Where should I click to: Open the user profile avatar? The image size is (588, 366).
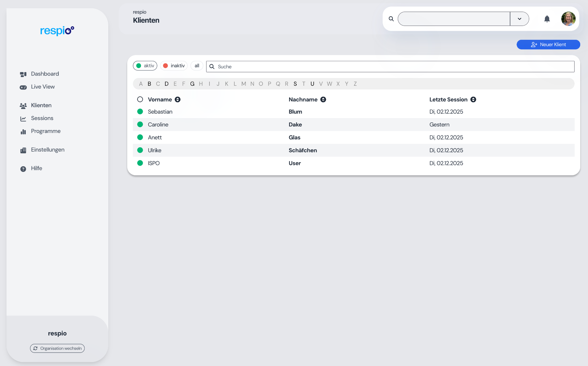[568, 19]
